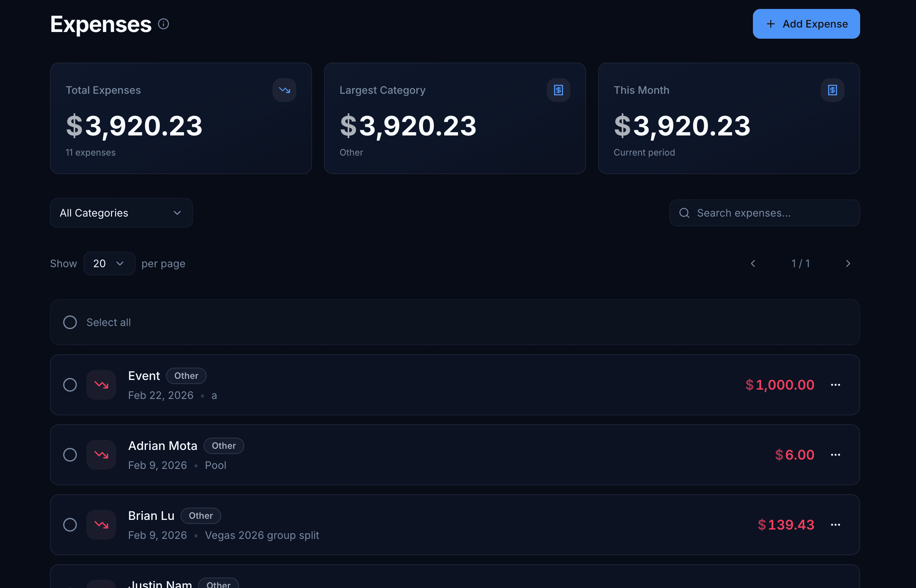Click the search magnifier icon
This screenshot has width=916, height=588.
pyautogui.click(x=684, y=212)
